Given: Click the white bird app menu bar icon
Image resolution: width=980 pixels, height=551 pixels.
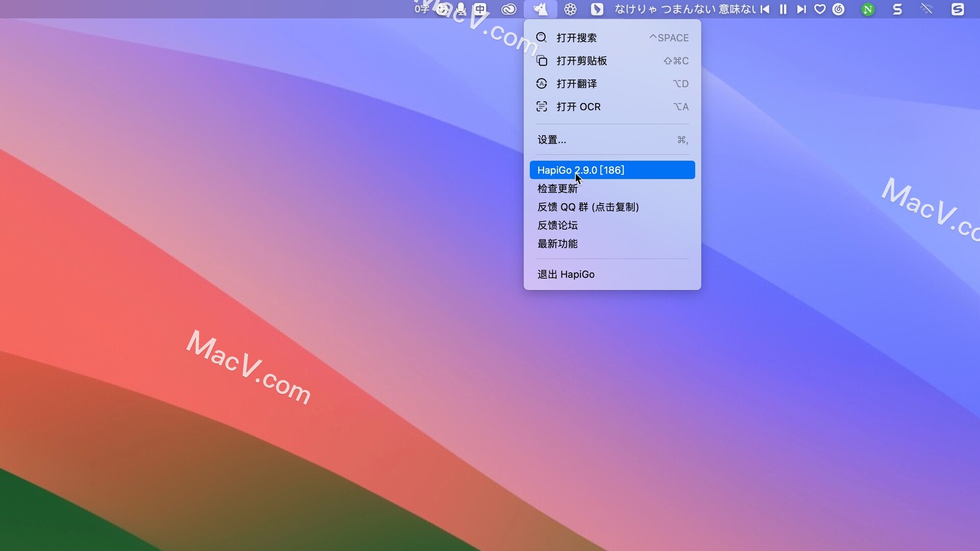Looking at the screenshot, I should [x=597, y=9].
